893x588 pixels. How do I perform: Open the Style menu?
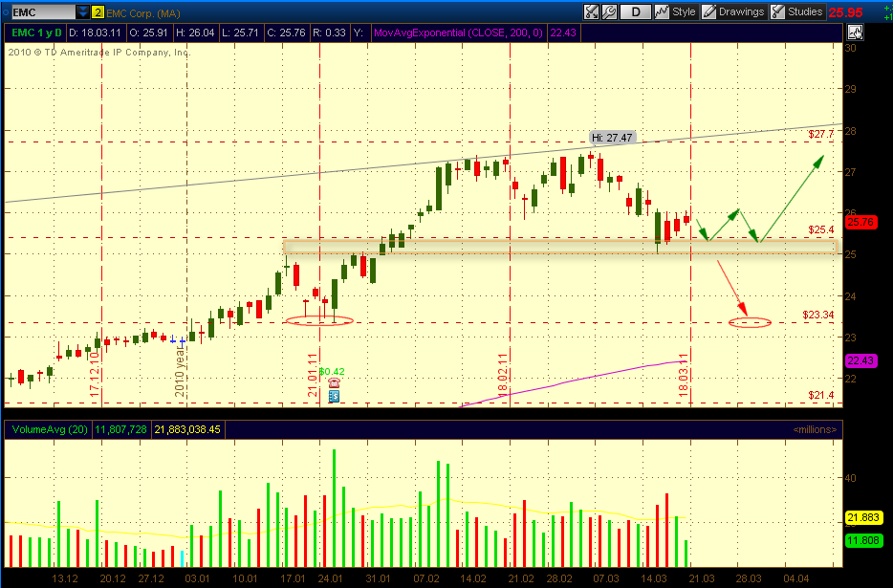(684, 12)
